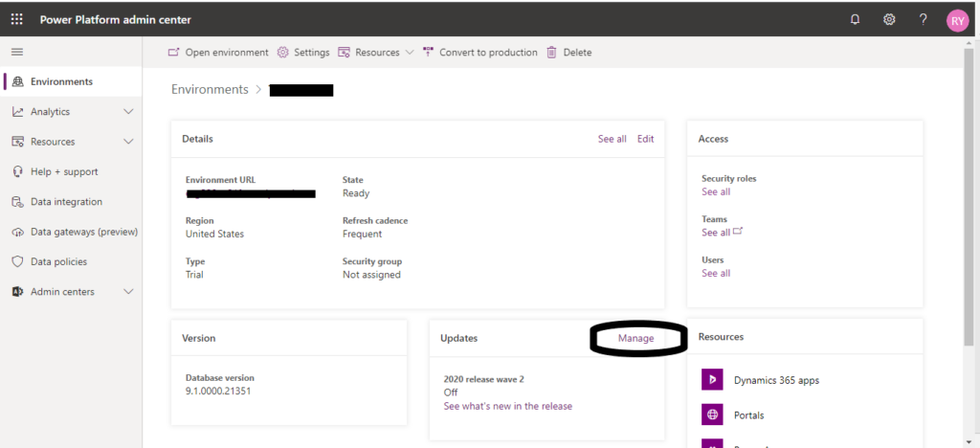The width and height of the screenshot is (980, 448).
Task: Click the Help + support headset icon
Action: point(17,171)
